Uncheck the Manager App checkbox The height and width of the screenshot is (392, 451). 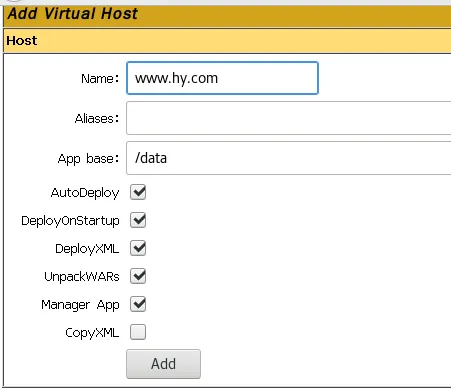click(x=138, y=304)
